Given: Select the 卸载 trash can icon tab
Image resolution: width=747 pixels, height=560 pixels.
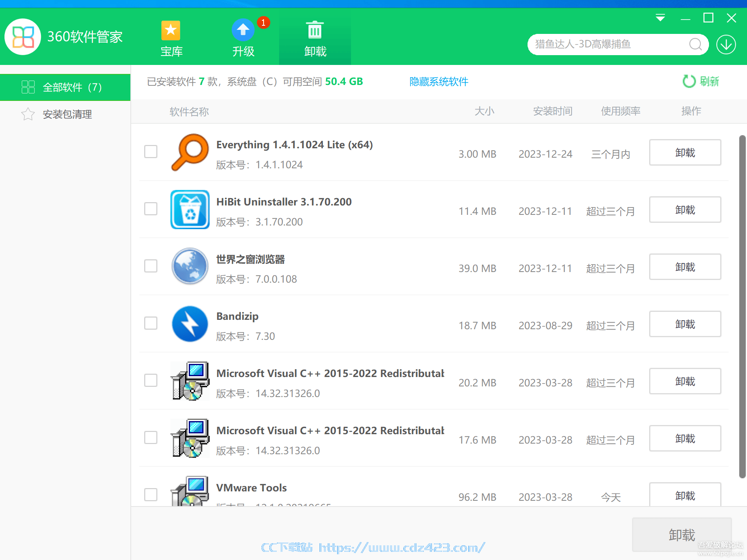Looking at the screenshot, I should [315, 30].
